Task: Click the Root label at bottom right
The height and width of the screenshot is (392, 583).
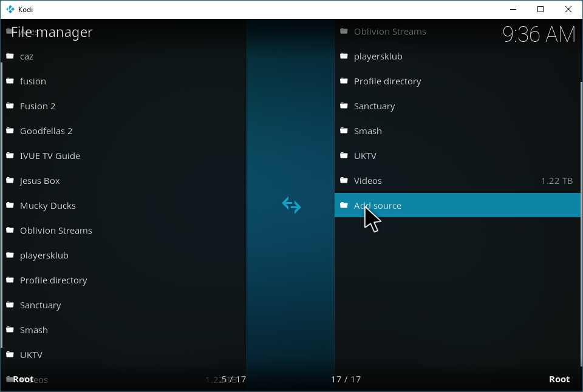Action: click(559, 379)
